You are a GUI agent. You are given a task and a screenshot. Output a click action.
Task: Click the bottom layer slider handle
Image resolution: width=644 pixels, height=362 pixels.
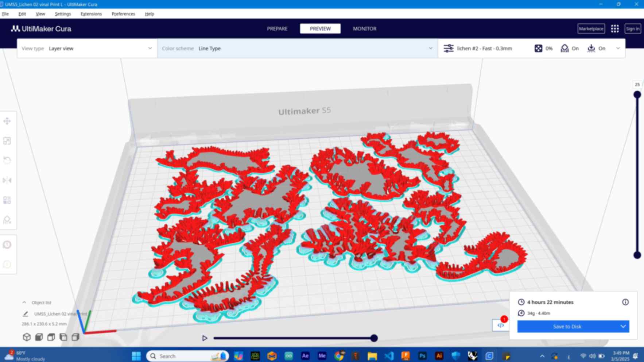[x=637, y=255]
